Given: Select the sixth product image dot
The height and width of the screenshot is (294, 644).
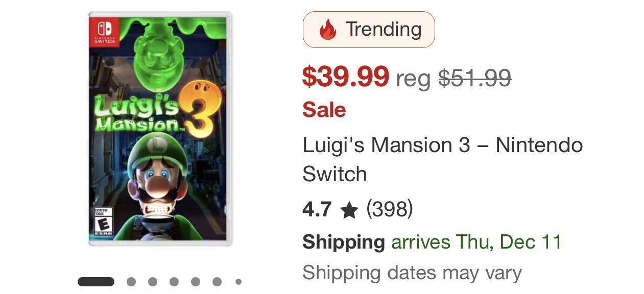Looking at the screenshot, I should point(217,282).
